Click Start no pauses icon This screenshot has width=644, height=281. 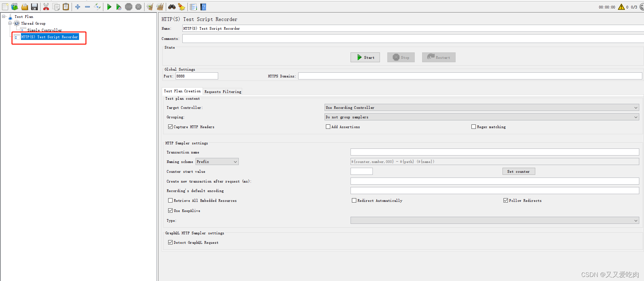point(119,7)
